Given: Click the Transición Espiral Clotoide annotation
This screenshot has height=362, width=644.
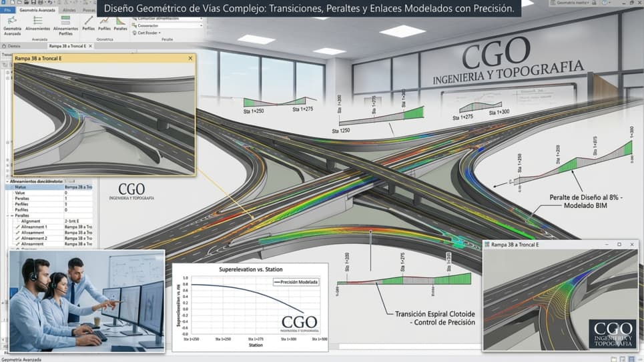Looking at the screenshot, I should pos(434,318).
